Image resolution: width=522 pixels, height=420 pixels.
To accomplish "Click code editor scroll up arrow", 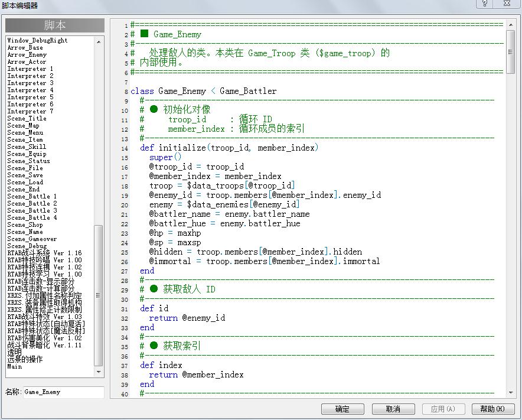I will 511,25.
